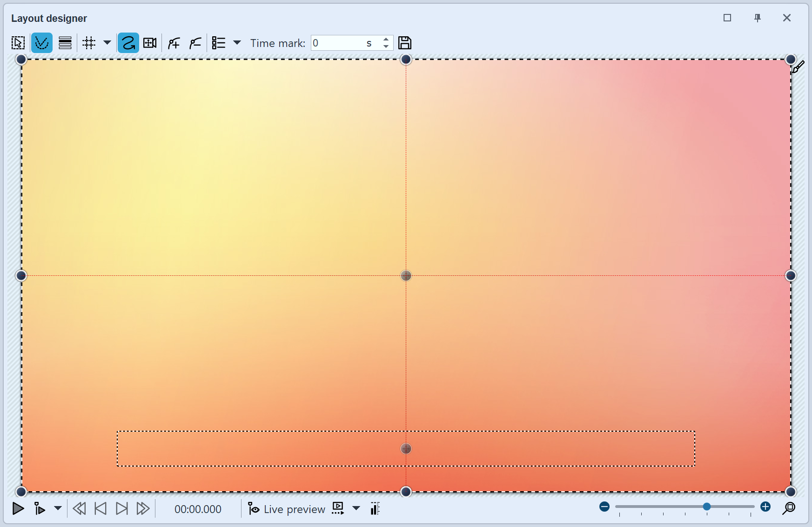
Task: Skip to the next frame
Action: [122, 509]
